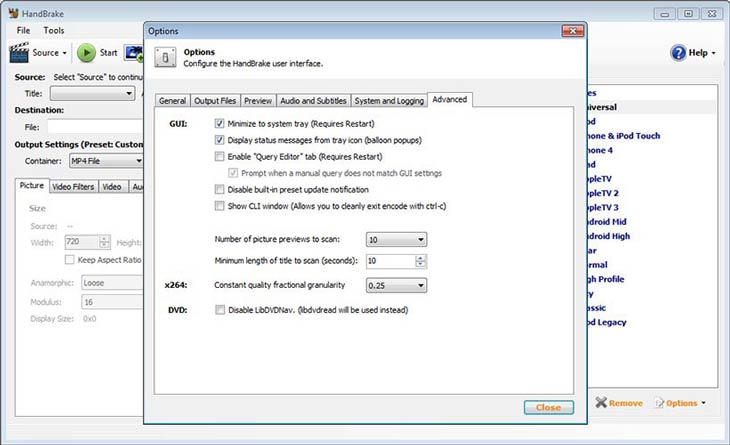
Task: Enable the Query Editor tab checkbox
Action: pyautogui.click(x=219, y=156)
